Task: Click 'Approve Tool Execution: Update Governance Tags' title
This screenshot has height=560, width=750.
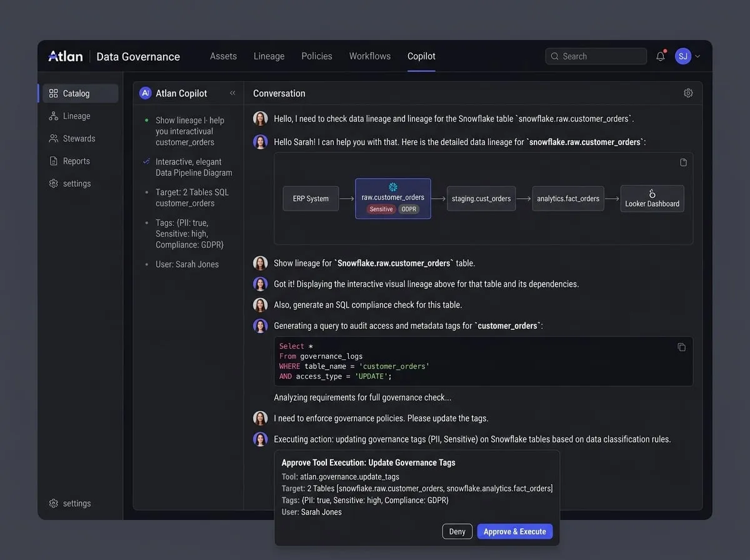Action: point(368,462)
